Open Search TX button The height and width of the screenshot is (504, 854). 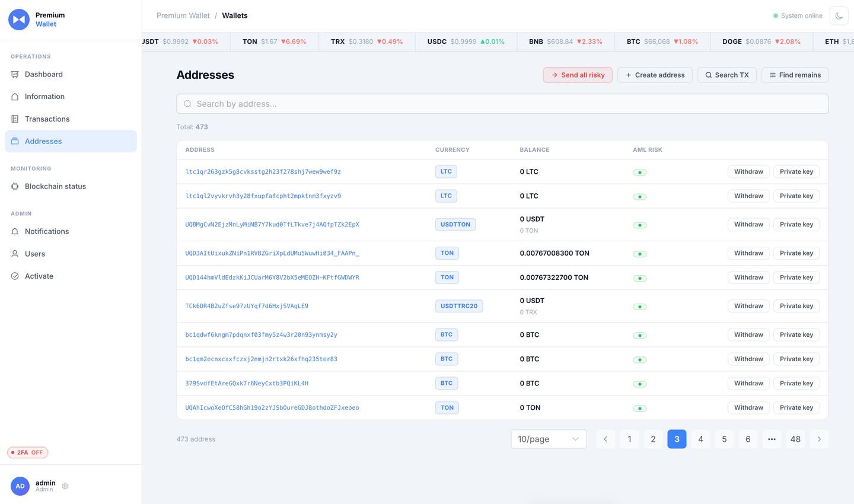point(727,75)
